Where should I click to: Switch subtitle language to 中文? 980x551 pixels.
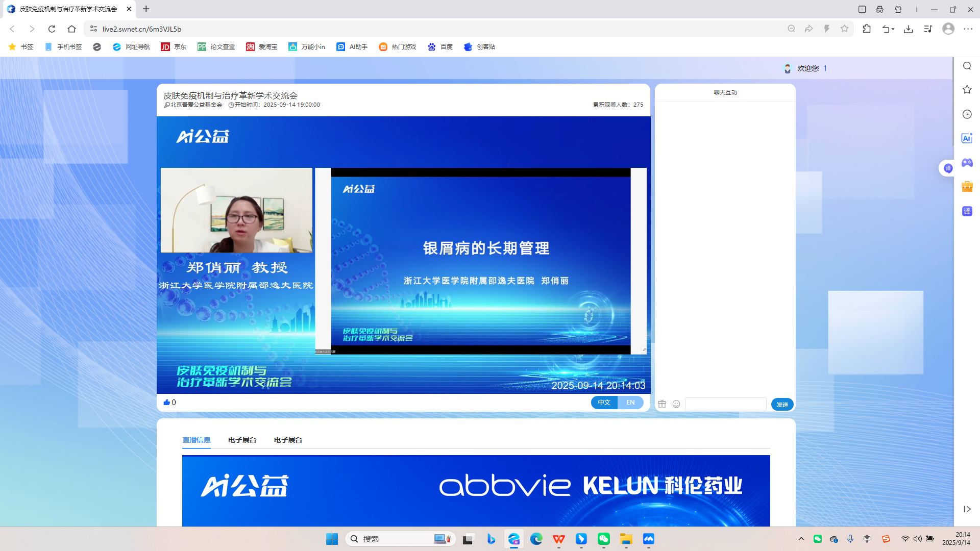(x=604, y=403)
